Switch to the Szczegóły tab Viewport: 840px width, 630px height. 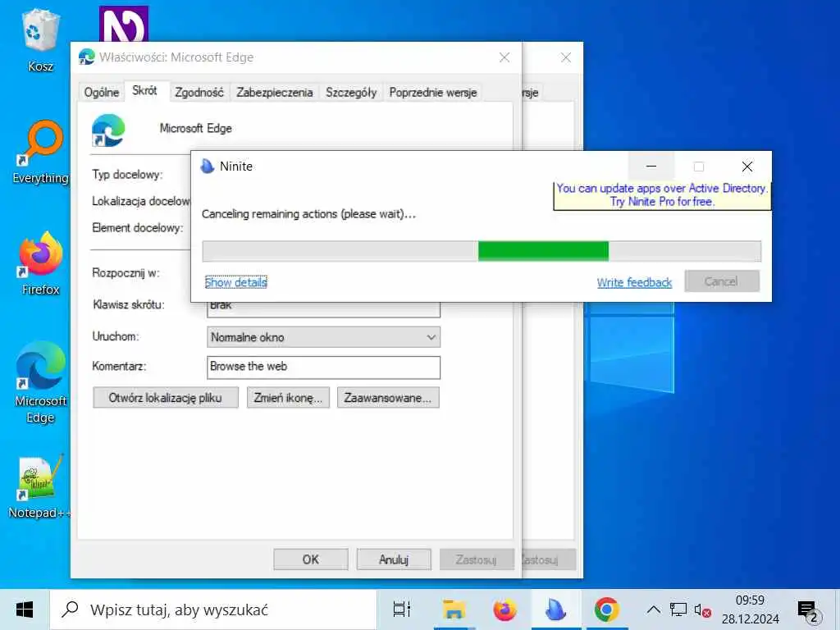click(x=351, y=92)
